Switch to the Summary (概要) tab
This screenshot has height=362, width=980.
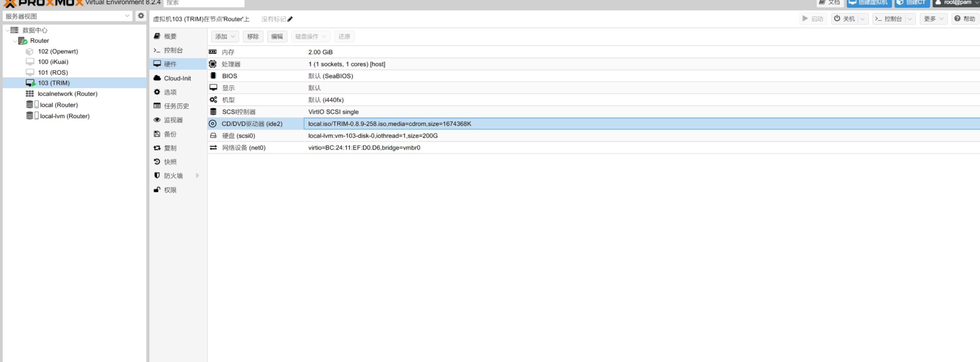(170, 36)
